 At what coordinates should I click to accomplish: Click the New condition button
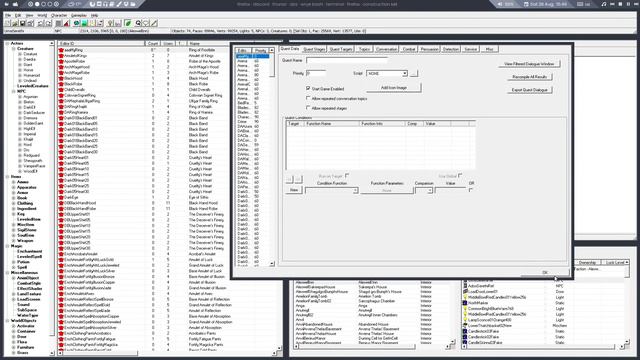point(294,190)
